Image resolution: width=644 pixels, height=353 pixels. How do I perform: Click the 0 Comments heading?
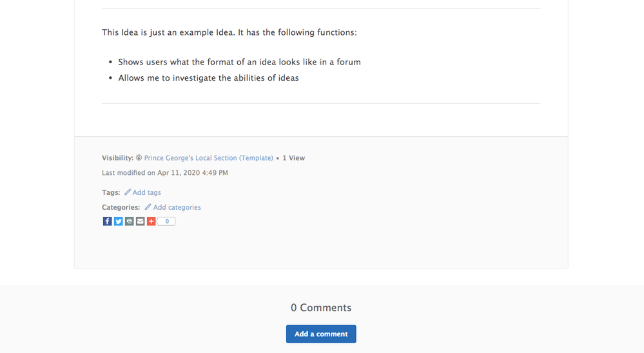coord(321,308)
